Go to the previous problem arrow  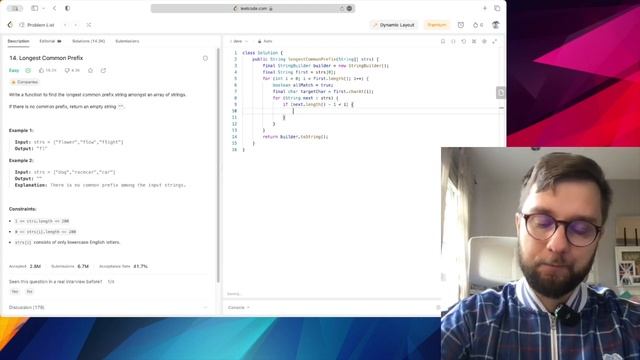coord(65,25)
